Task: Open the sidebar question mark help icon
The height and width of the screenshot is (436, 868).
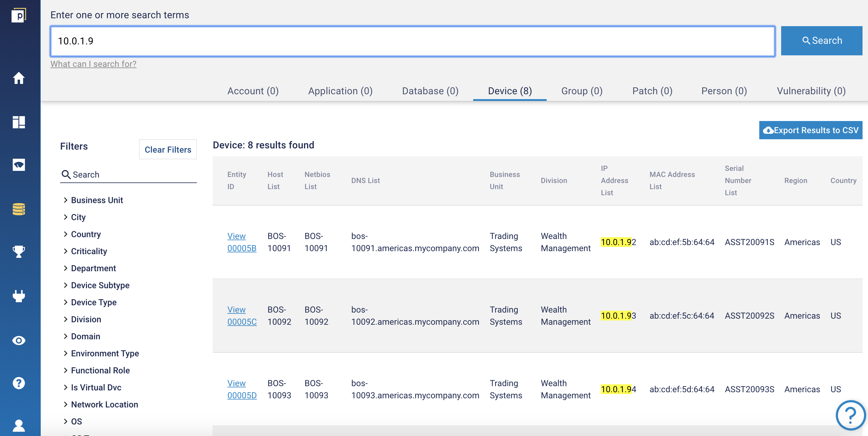Action: coord(19,383)
